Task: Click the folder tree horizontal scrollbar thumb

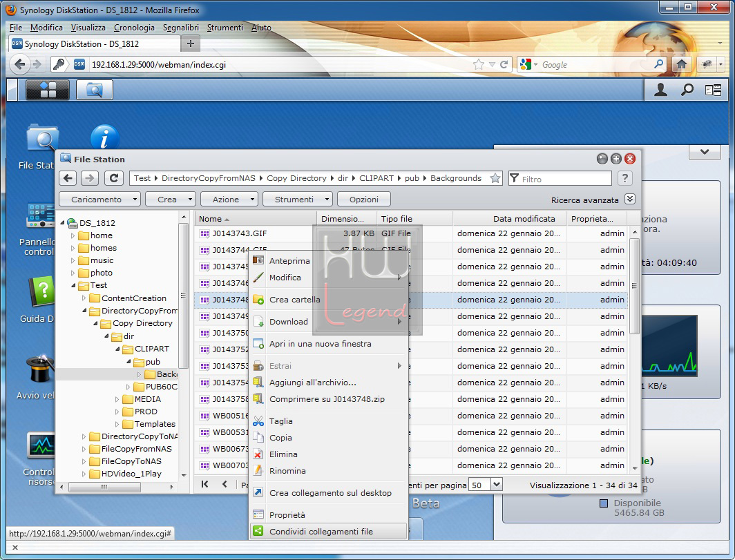Action: [x=104, y=487]
